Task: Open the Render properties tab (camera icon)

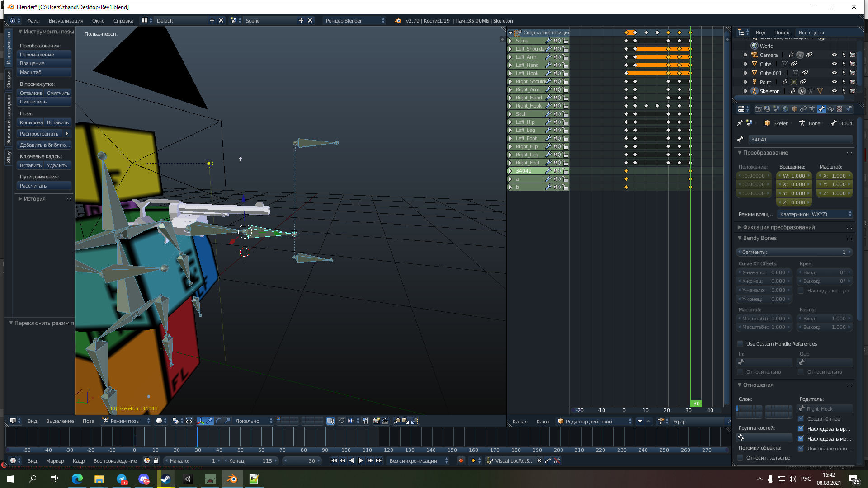Action: 758,109
